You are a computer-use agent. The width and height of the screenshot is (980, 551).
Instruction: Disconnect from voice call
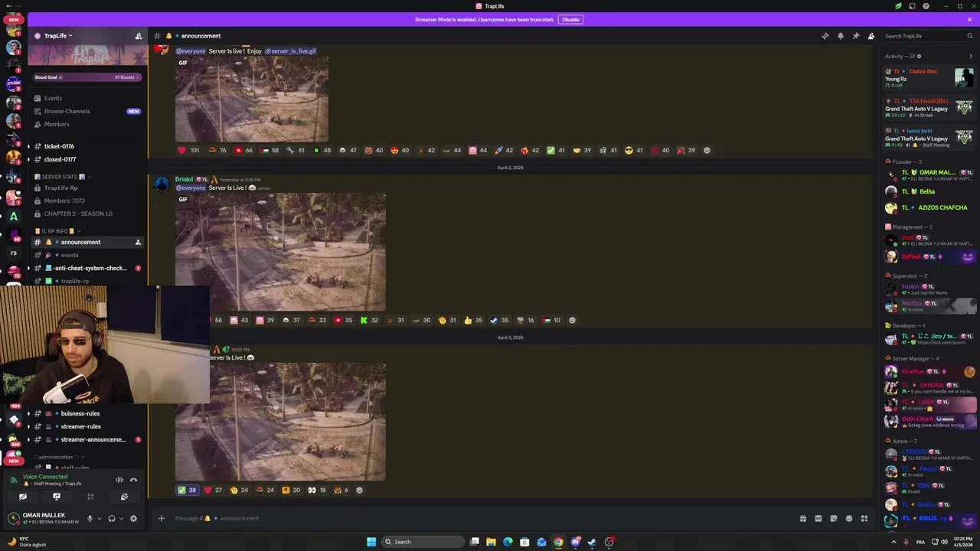click(133, 480)
